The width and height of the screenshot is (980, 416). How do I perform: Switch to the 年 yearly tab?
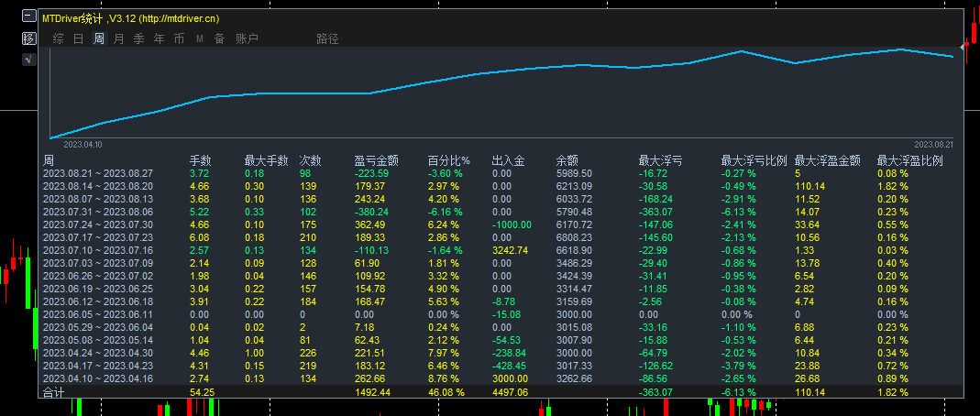[x=160, y=38]
